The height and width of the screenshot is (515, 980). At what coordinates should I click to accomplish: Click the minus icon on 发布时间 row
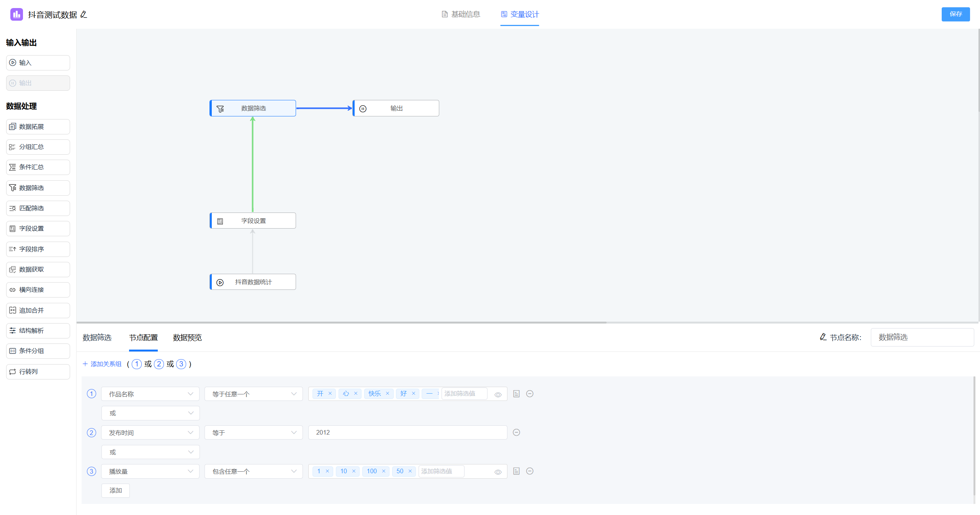coord(516,432)
